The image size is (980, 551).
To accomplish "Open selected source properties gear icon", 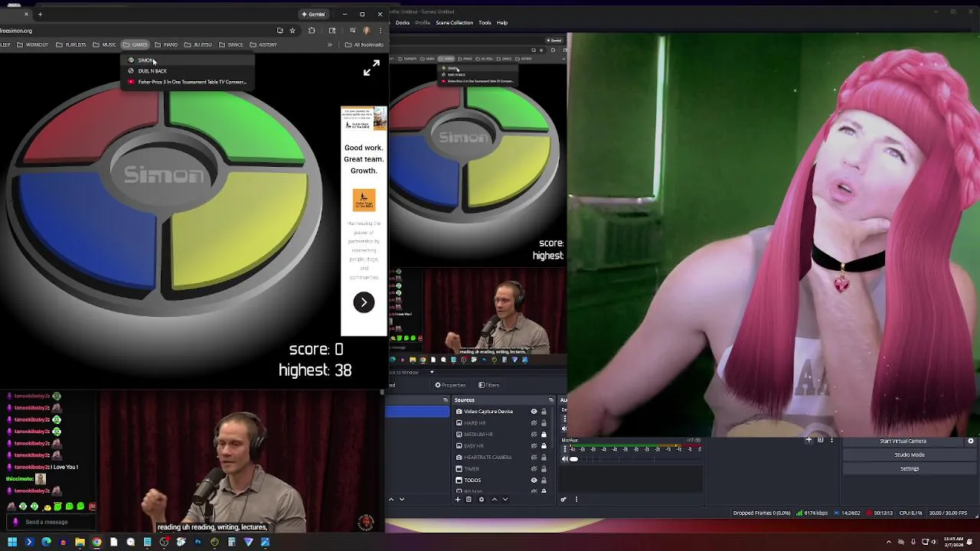I will [481, 499].
